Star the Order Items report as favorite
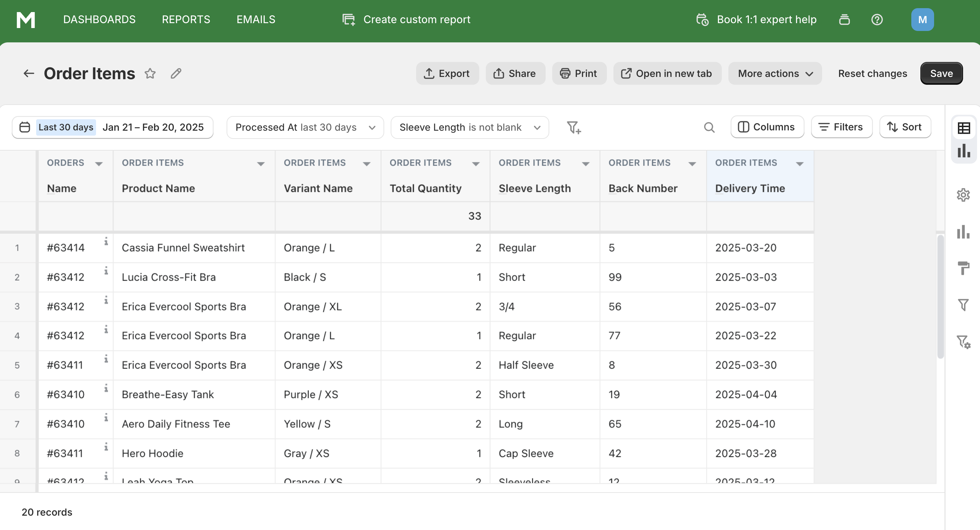This screenshot has height=530, width=980. 150,73
